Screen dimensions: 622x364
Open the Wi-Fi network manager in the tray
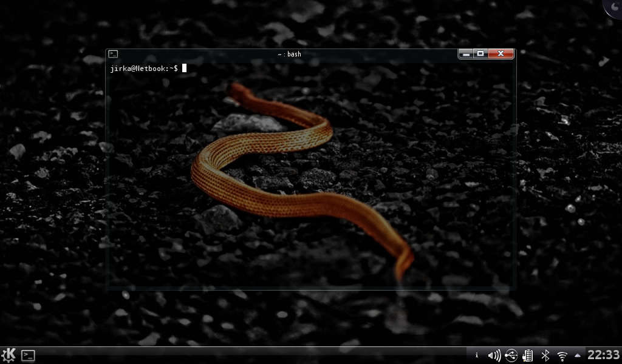click(x=562, y=356)
